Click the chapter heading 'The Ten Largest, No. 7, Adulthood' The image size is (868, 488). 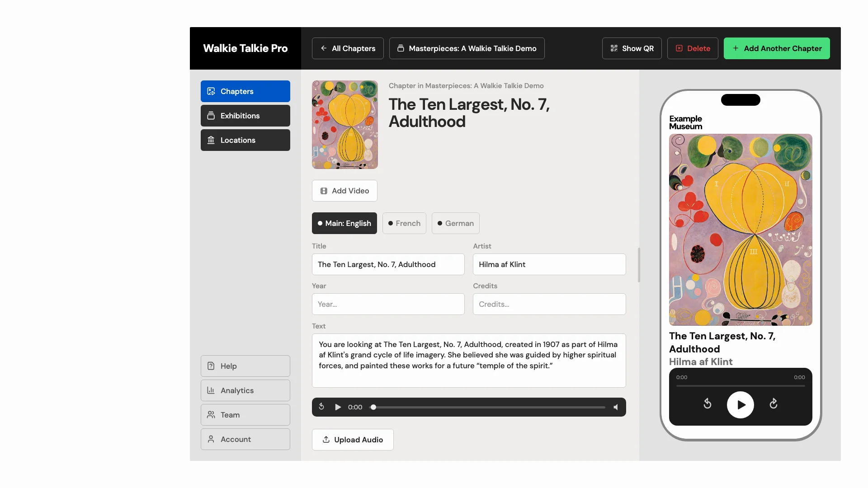click(x=469, y=113)
